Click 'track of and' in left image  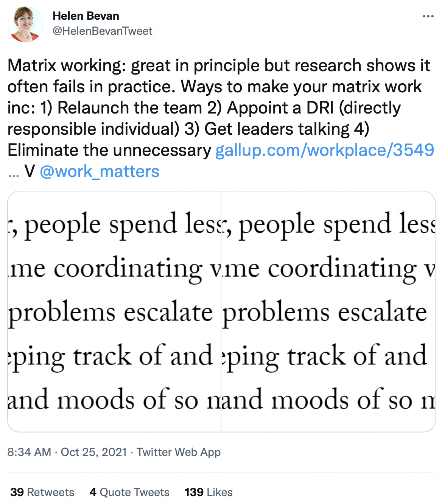pyautogui.click(x=143, y=356)
